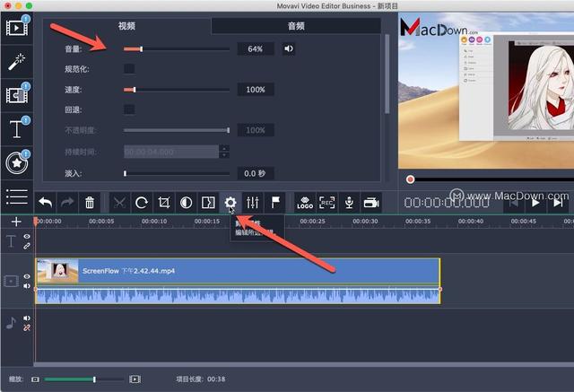Click the Logo tool icon
574x392 pixels.
[x=305, y=203]
